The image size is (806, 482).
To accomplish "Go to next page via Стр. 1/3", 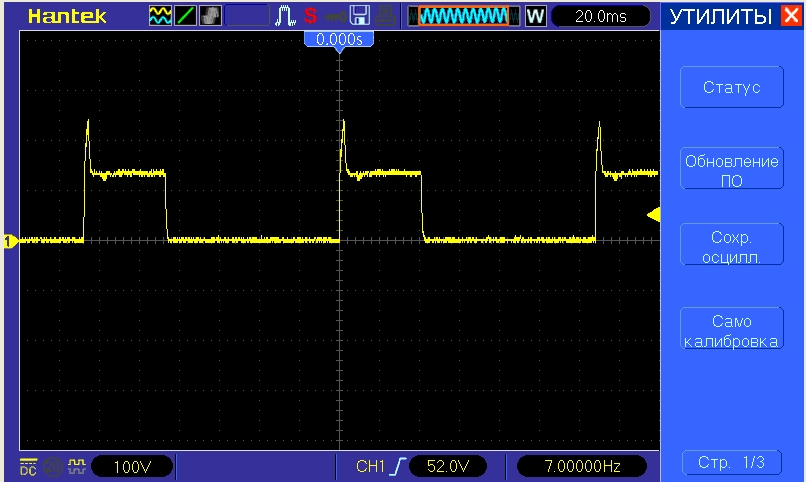I will point(731,463).
